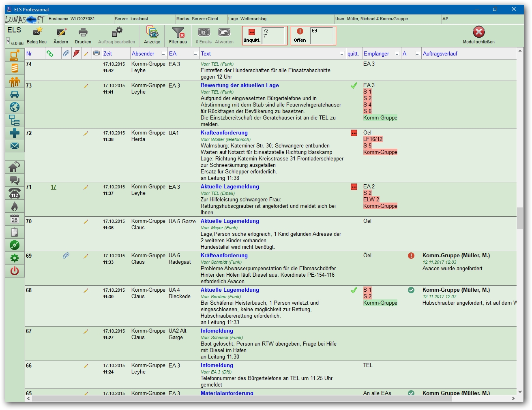The width and height of the screenshot is (532, 410).
Task: Collapse the Empfänger column via minus button
Action: tap(397, 54)
